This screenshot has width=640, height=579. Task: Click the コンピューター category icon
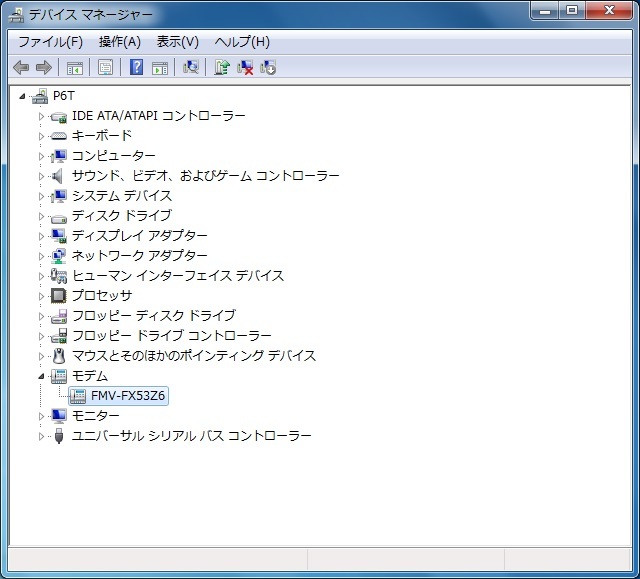[x=59, y=156]
